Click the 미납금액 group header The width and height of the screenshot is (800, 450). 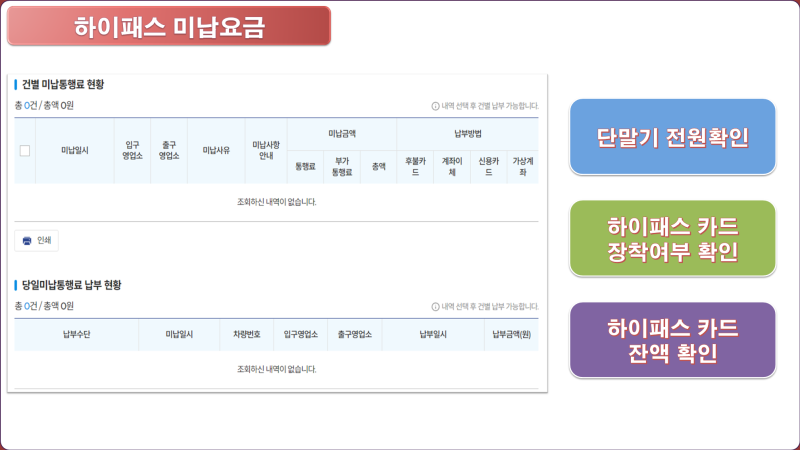[x=342, y=134]
